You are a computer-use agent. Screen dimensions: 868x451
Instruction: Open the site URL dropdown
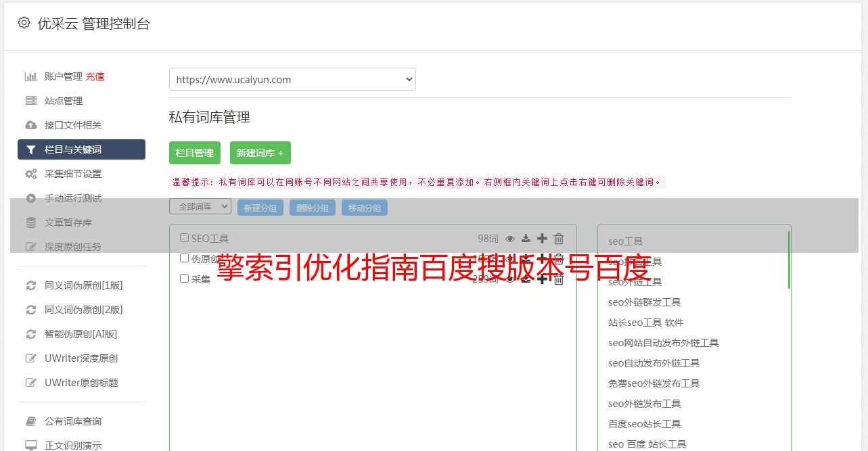(x=292, y=79)
